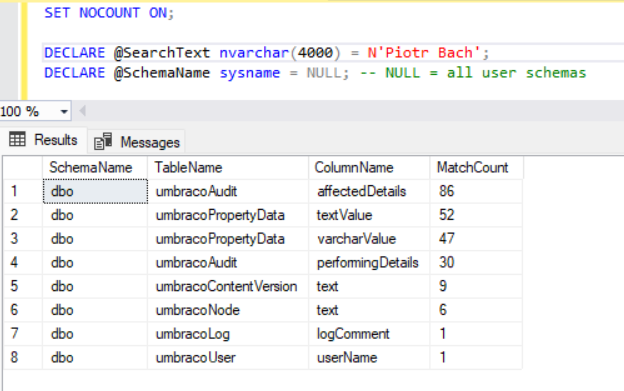Select row 8 header in results grid
The width and height of the screenshot is (624, 391).
pyautogui.click(x=23, y=357)
